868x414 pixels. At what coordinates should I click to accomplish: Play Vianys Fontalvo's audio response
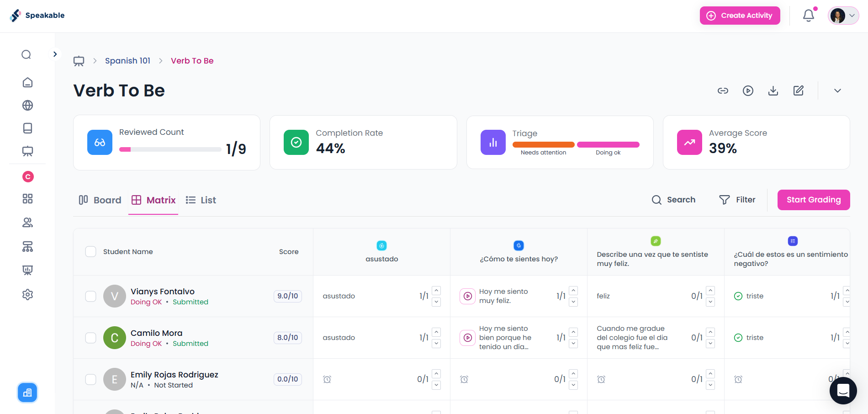tap(467, 296)
